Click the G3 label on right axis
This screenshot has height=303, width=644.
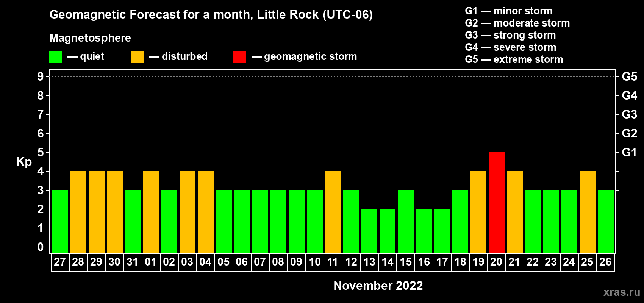click(629, 114)
